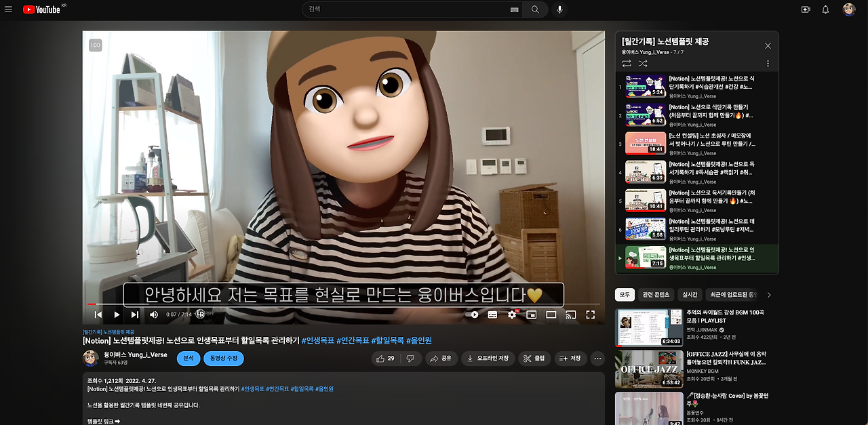Click the voice search microphone icon

click(559, 9)
